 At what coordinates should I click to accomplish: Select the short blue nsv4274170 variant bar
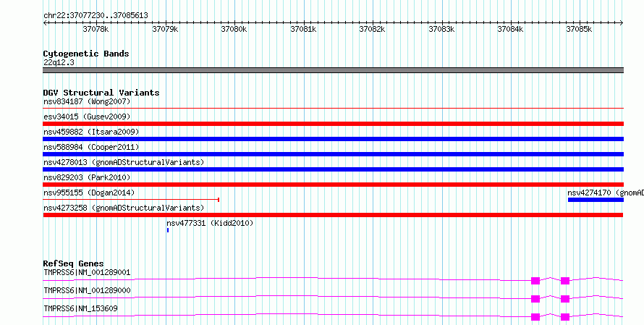[596, 200]
